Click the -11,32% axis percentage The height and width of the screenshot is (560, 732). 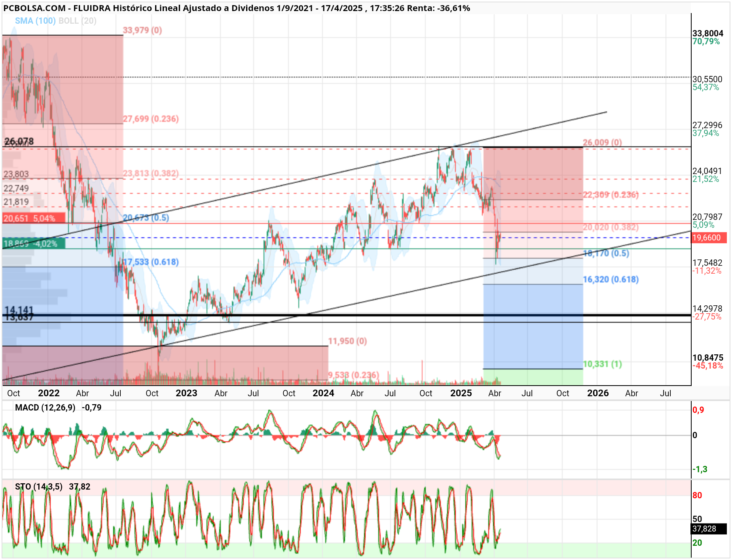coord(707,271)
